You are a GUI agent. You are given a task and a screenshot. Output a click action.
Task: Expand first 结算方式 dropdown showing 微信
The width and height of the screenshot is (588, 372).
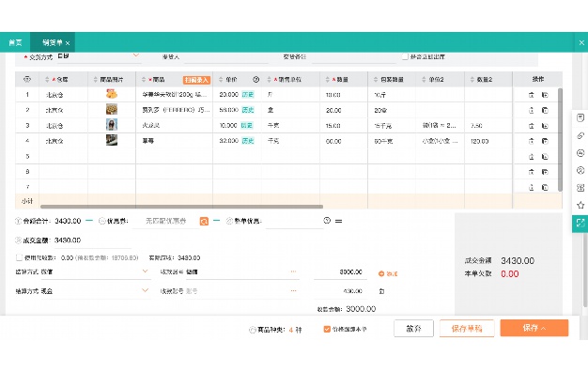click(145, 271)
